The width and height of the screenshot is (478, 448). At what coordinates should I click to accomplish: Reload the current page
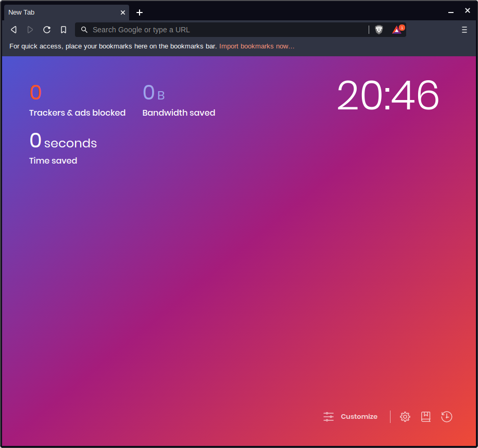coord(47,30)
